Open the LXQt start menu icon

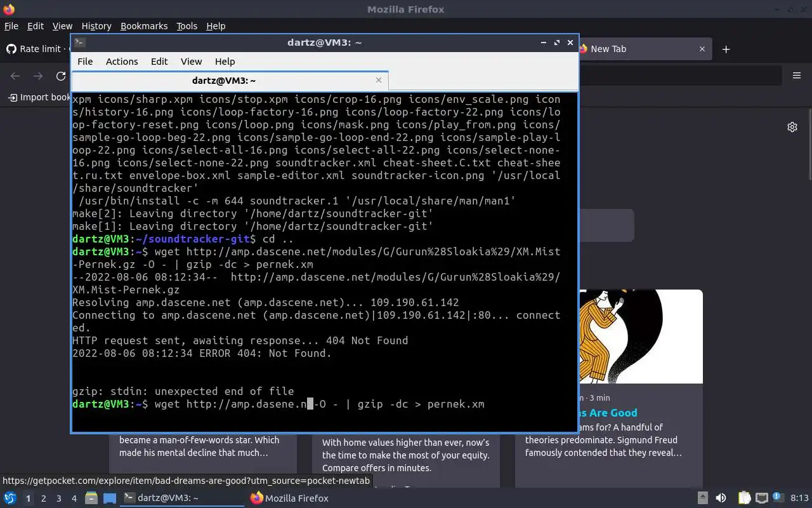[x=10, y=498]
